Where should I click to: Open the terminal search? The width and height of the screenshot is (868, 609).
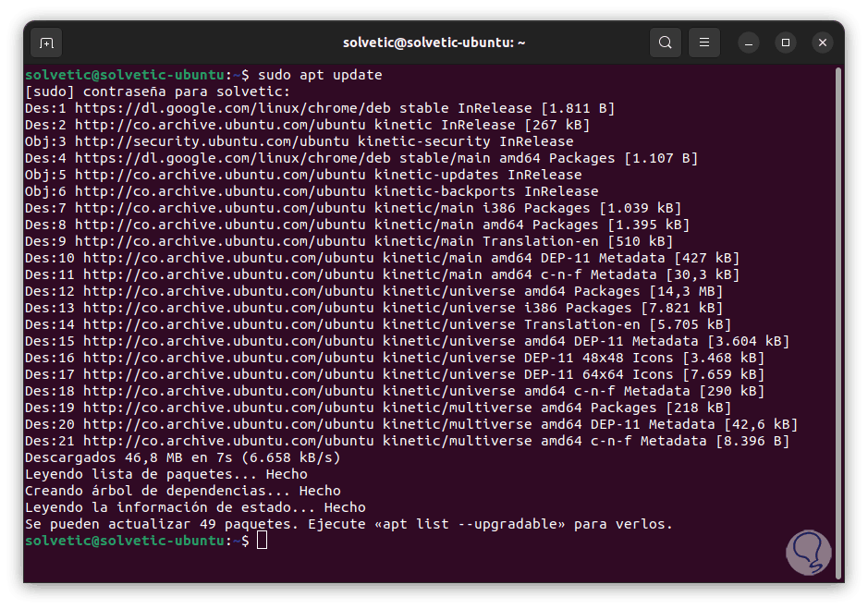pos(665,43)
